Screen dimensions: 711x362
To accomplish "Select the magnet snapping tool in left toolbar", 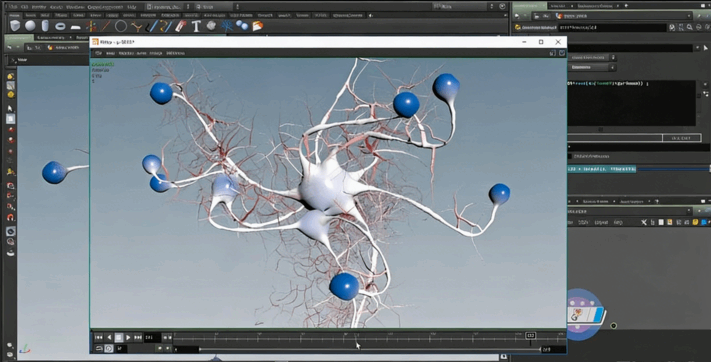I will [x=10, y=217].
